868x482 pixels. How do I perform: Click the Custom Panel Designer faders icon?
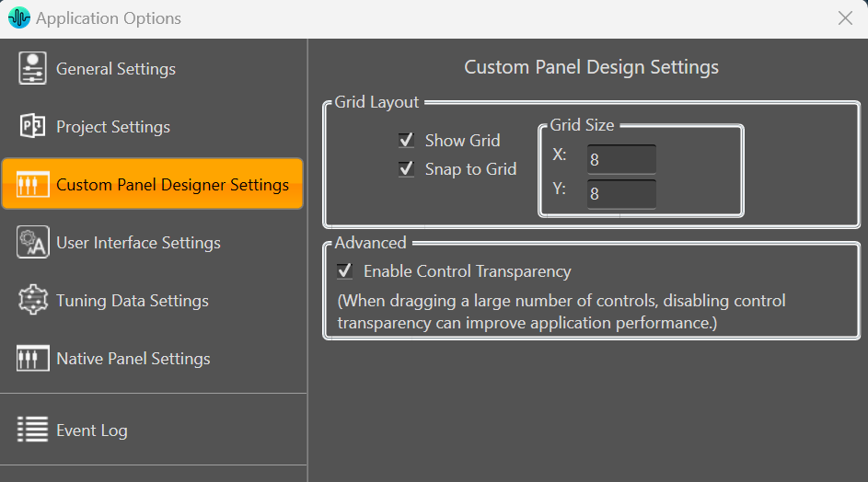(32, 184)
